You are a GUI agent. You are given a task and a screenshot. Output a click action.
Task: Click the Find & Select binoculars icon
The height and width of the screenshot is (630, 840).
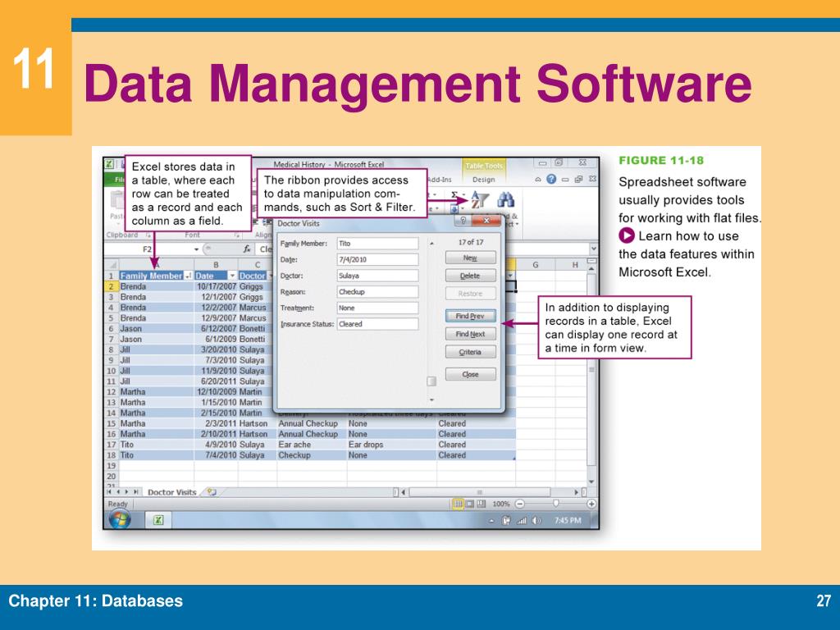505,200
